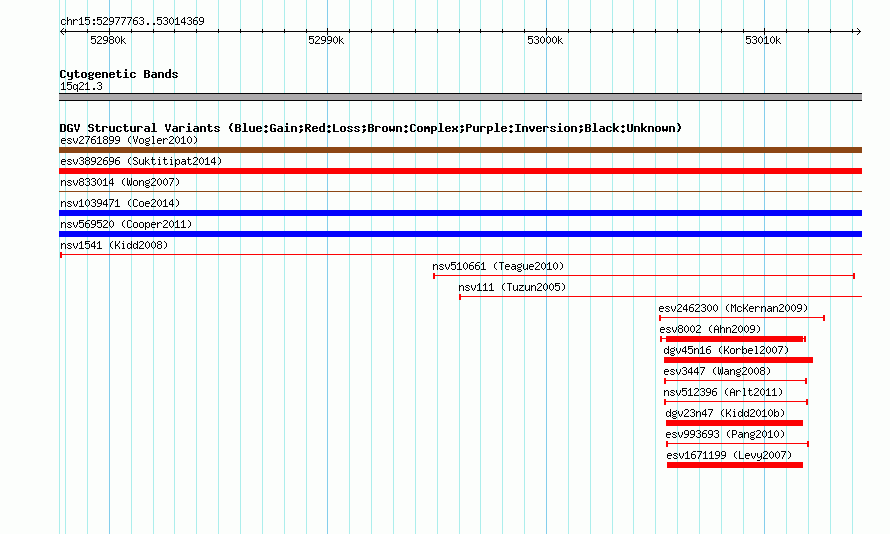Click the Cytogenetic Bands track title

119,74
